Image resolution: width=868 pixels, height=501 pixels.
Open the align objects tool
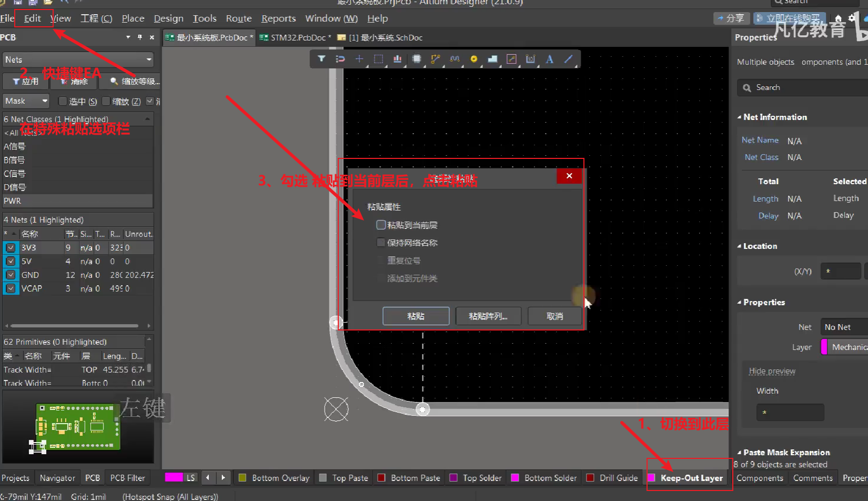click(x=397, y=59)
